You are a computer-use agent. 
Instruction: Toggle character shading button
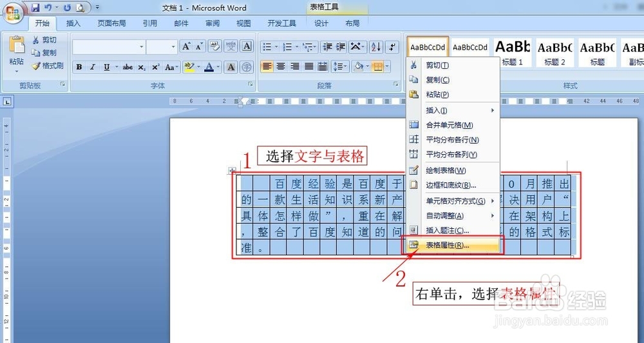(231, 67)
